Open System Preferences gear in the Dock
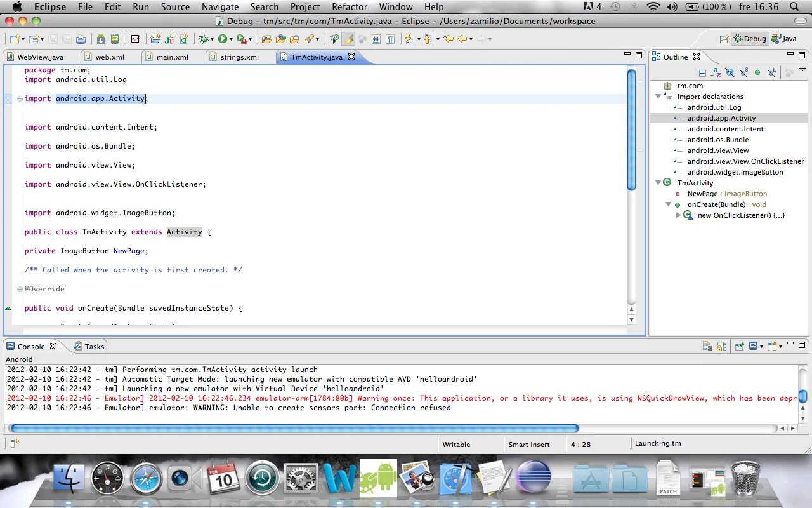 (301, 478)
